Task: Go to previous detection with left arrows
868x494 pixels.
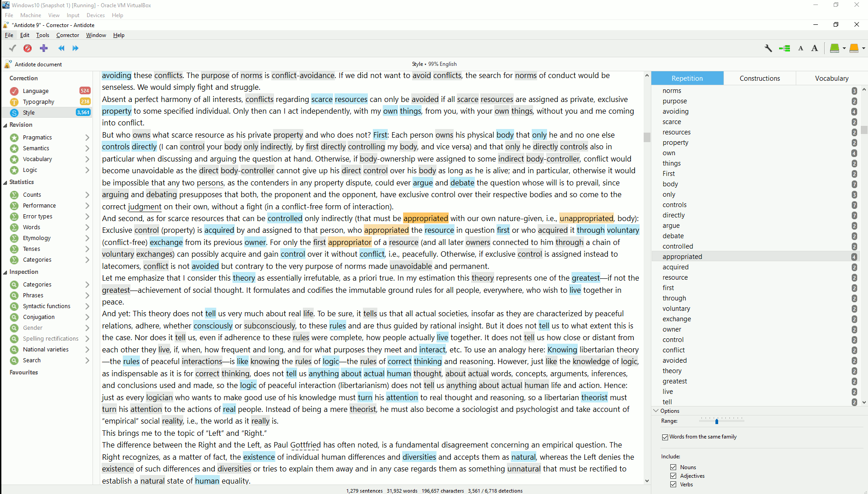Action: point(61,48)
